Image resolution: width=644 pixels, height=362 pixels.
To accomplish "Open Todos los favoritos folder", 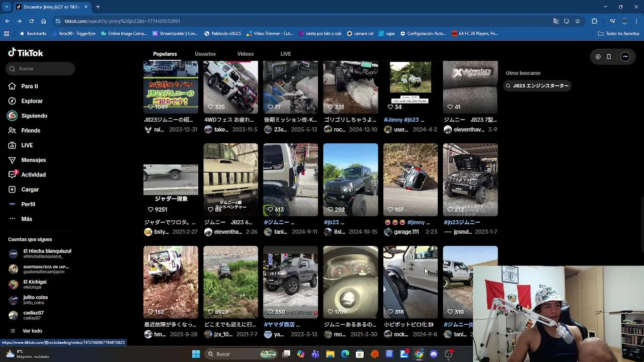I will (x=618, y=34).
